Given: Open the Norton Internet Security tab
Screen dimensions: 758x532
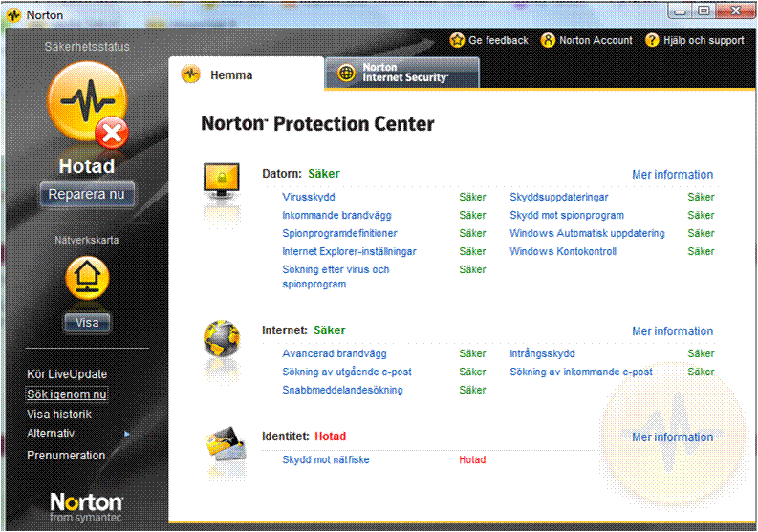Looking at the screenshot, I should tap(402, 73).
